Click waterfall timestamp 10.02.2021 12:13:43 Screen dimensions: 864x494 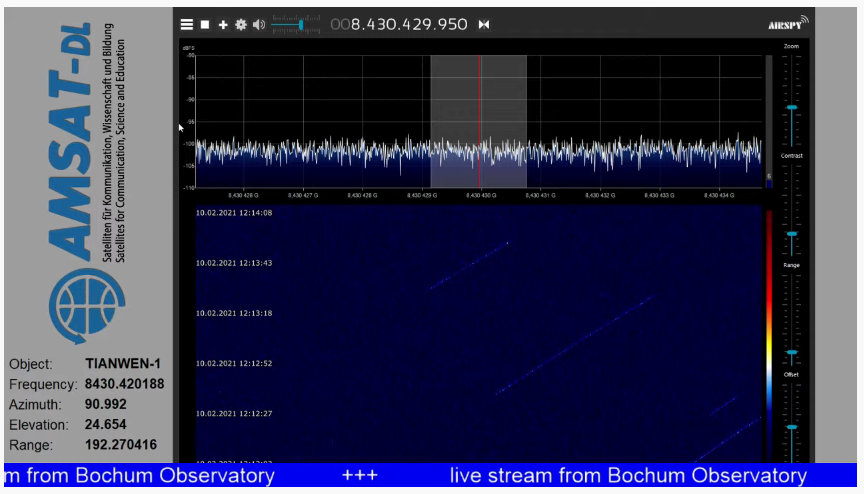tap(234, 263)
